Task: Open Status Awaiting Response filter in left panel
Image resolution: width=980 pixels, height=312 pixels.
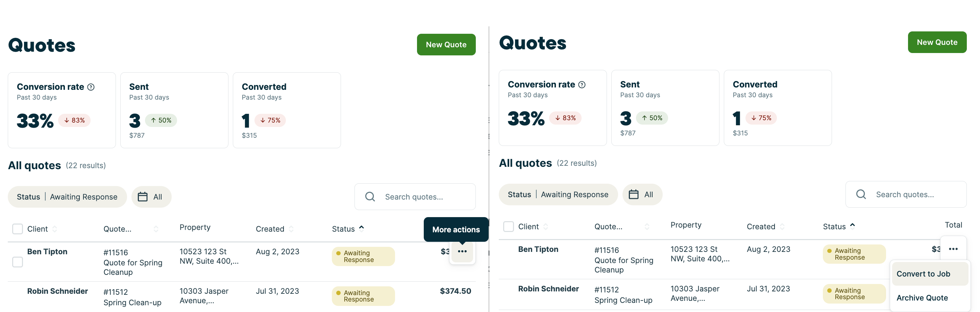Action: pos(67,197)
